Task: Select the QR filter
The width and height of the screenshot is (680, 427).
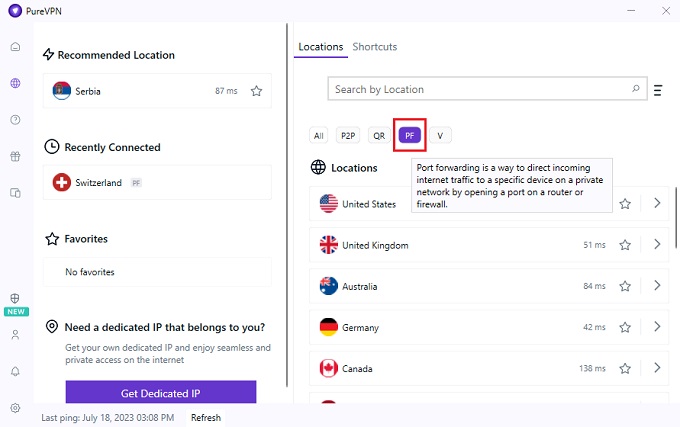Action: pos(379,136)
